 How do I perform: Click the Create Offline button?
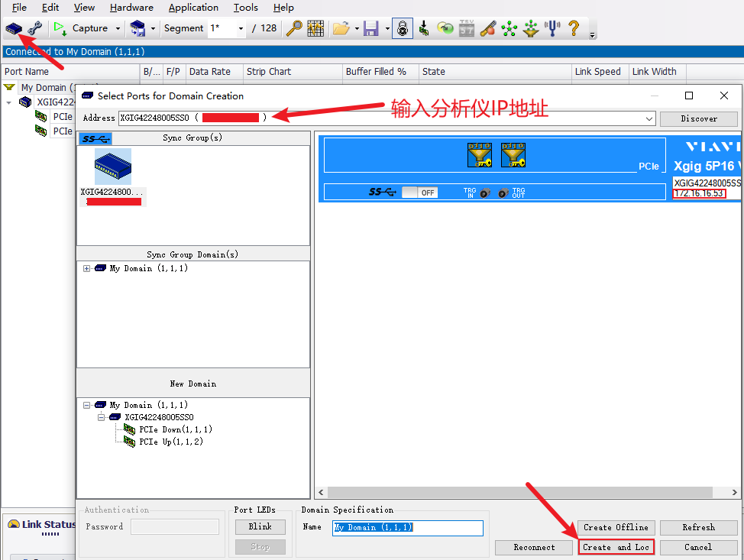click(x=616, y=528)
